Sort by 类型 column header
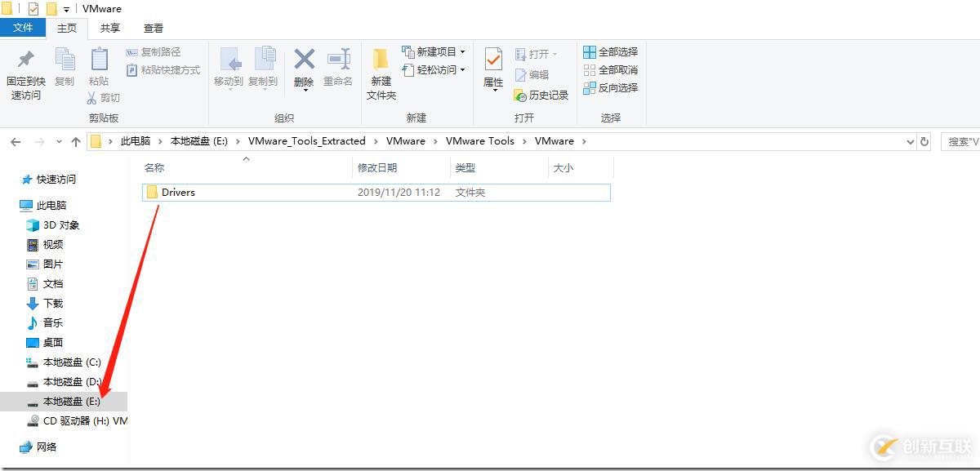Screen dimensions: 980x471 499,167
